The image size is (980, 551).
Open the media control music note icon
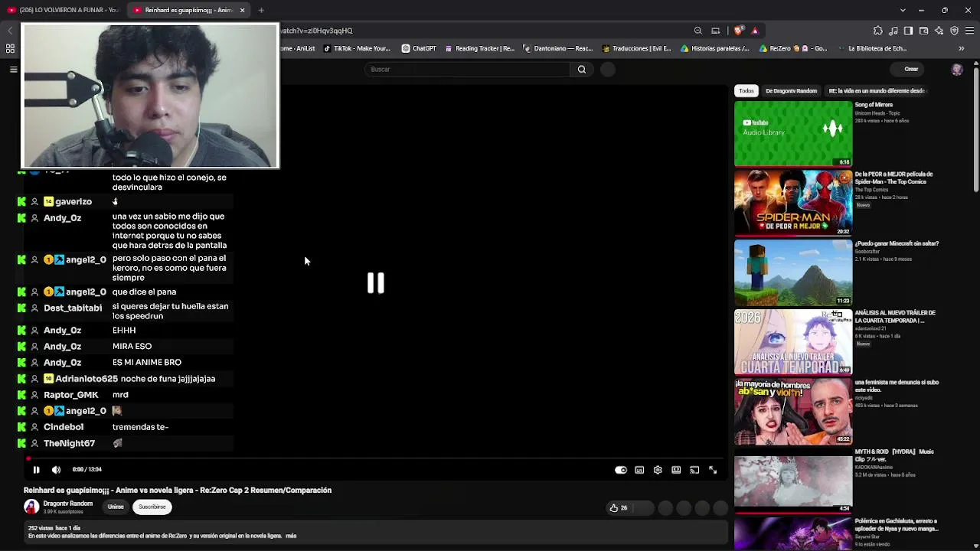point(893,31)
